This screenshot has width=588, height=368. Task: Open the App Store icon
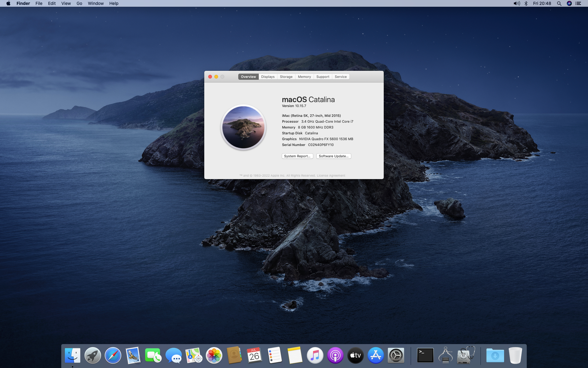[375, 355]
